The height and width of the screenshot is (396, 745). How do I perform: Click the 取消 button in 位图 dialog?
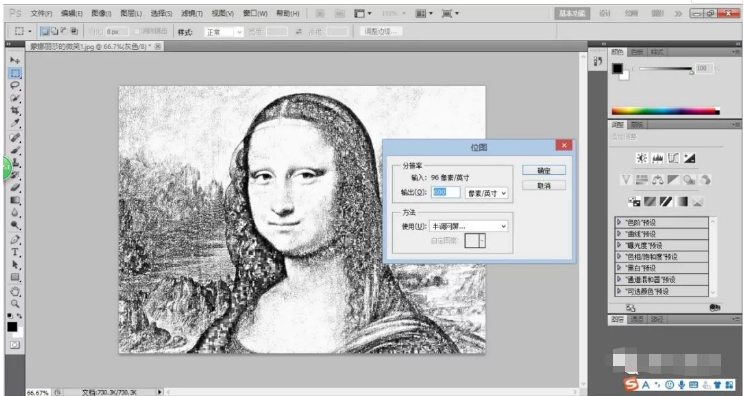(x=544, y=186)
